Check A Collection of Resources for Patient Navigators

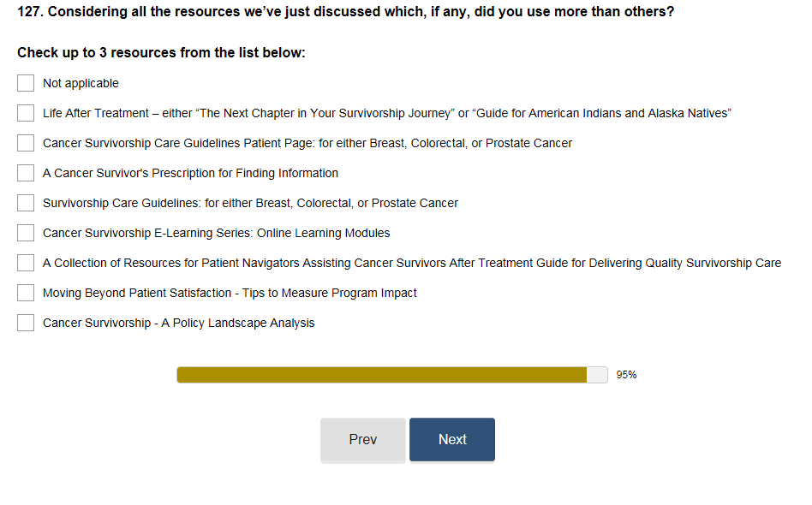pos(26,263)
